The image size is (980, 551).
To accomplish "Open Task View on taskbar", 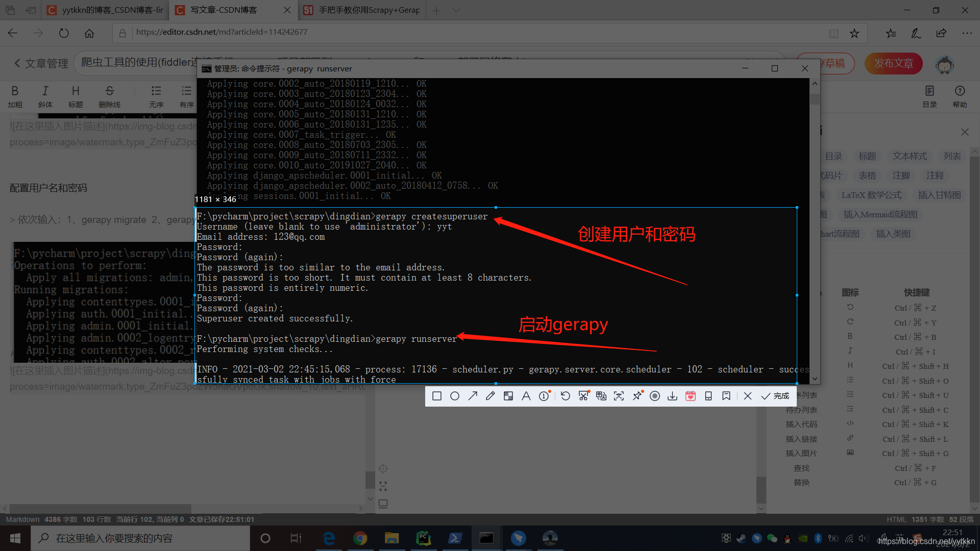I will [x=296, y=538].
